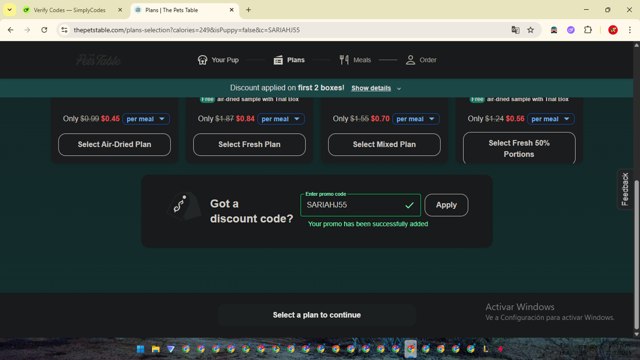
Task: Switch to the Verify Codes SimplyCodes tab
Action: [x=69, y=10]
